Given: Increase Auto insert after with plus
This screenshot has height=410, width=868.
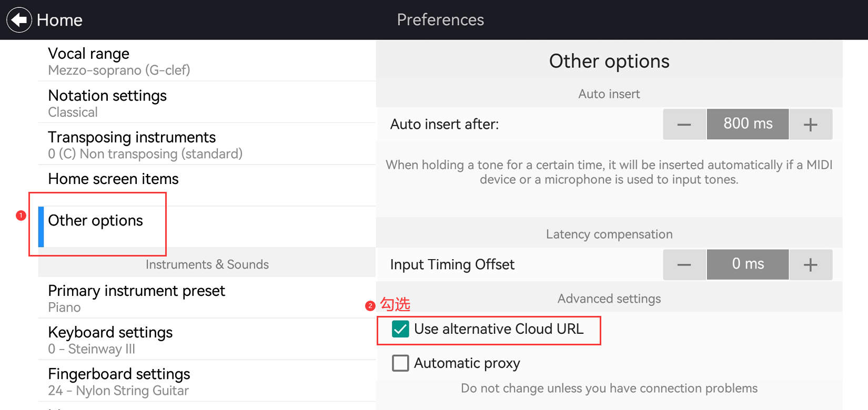Looking at the screenshot, I should (810, 125).
